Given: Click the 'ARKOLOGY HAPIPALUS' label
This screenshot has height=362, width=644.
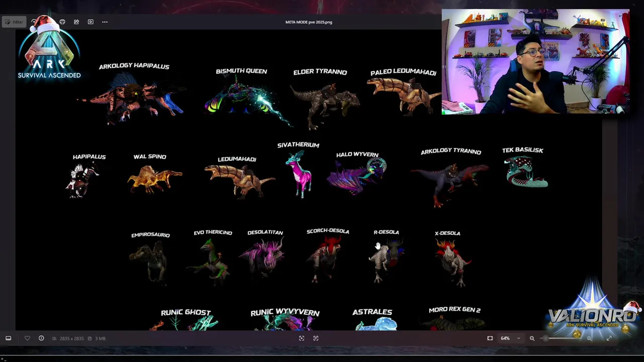Looking at the screenshot, I should (x=134, y=66).
